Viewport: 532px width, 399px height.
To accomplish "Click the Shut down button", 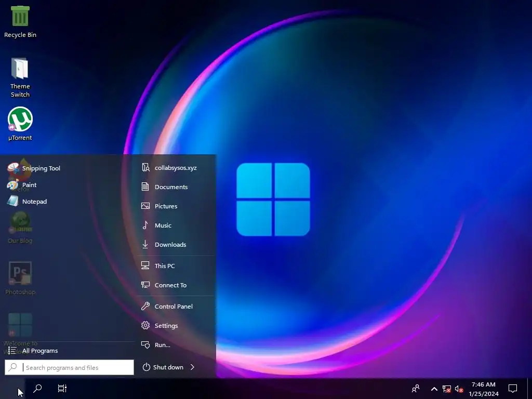I will click(x=163, y=367).
